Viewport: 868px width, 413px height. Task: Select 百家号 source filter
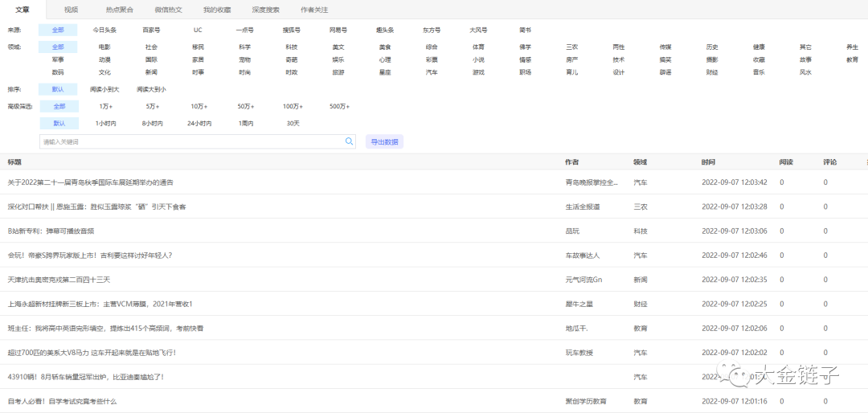point(151,30)
